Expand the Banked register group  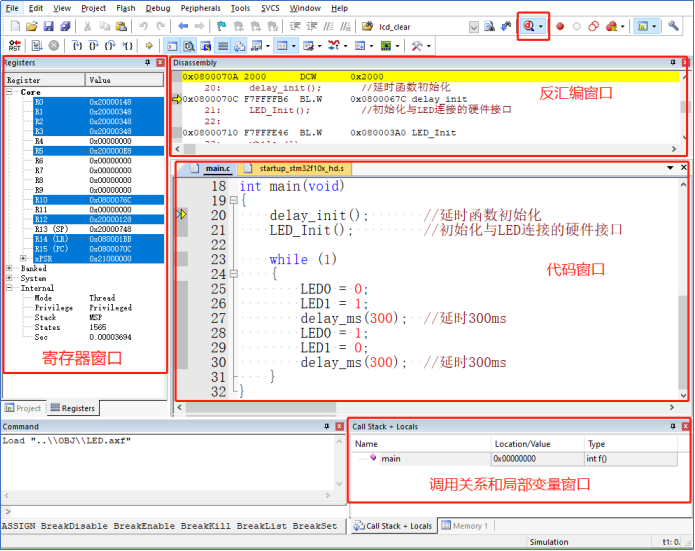coord(9,268)
